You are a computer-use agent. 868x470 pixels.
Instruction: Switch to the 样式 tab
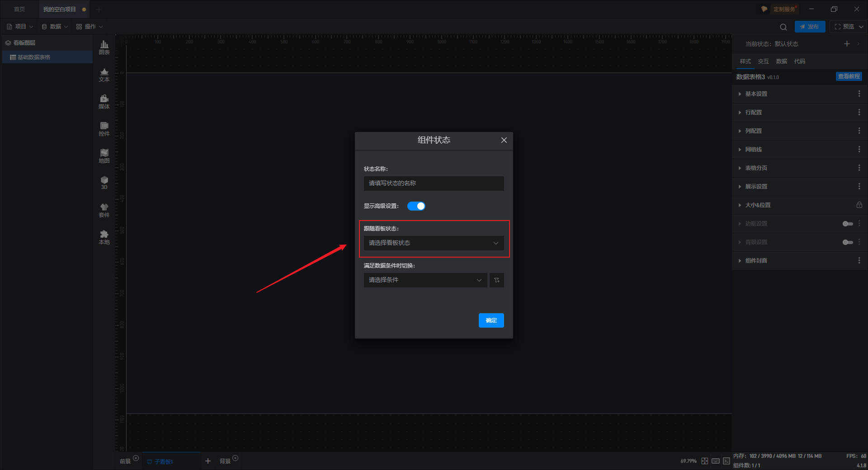[745, 61]
